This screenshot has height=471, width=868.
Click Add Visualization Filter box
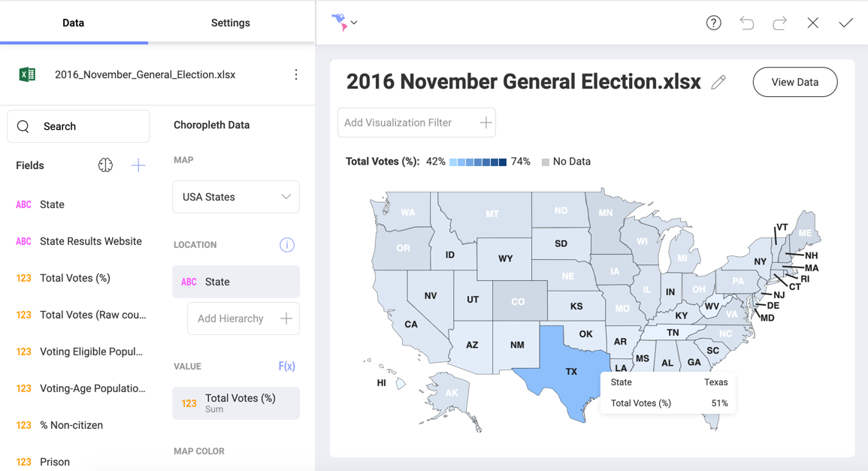[416, 122]
